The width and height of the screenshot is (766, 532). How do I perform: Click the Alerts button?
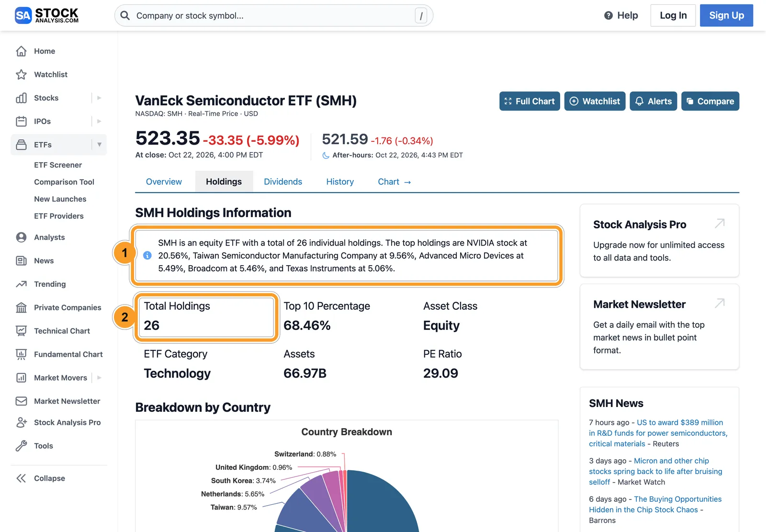[653, 101]
